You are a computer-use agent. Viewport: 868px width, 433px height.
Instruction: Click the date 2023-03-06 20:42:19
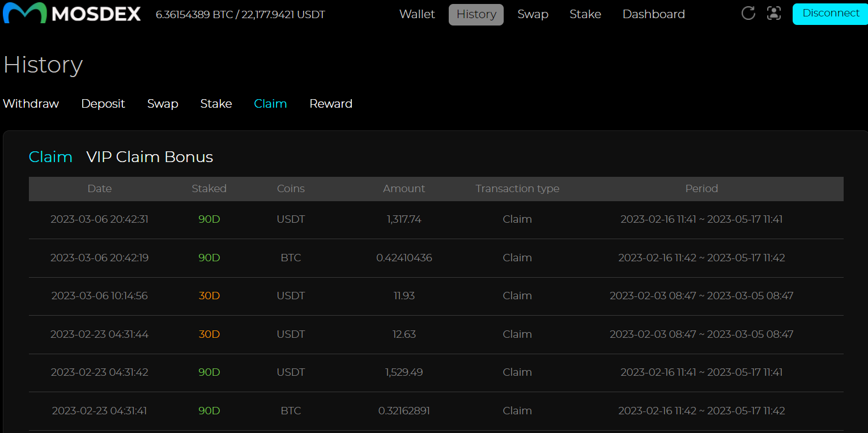tap(99, 258)
